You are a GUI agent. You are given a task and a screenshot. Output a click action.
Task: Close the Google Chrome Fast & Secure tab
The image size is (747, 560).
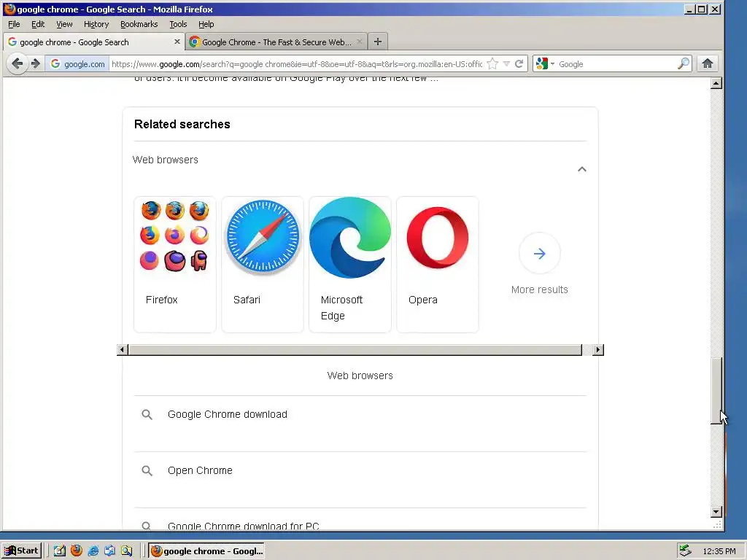(x=360, y=42)
